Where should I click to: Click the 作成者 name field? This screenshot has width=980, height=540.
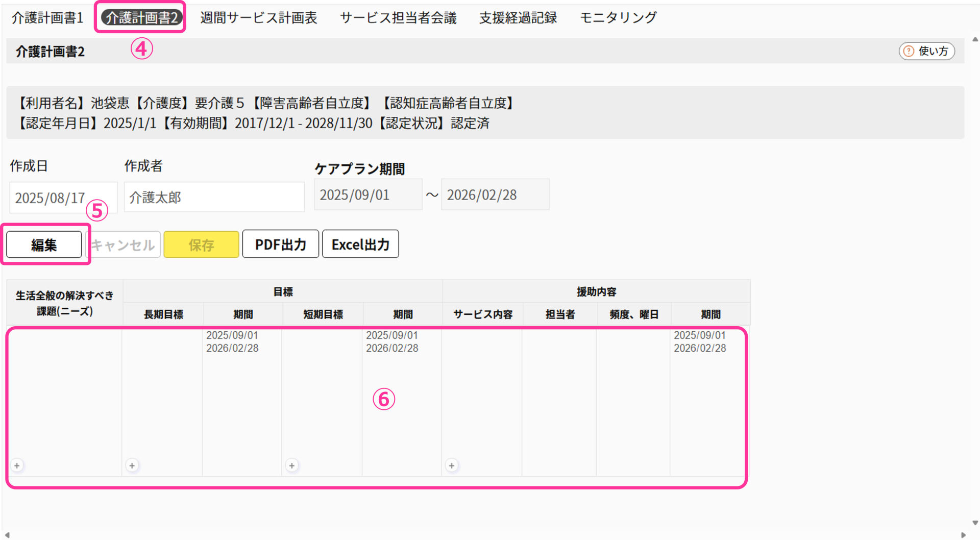click(214, 198)
